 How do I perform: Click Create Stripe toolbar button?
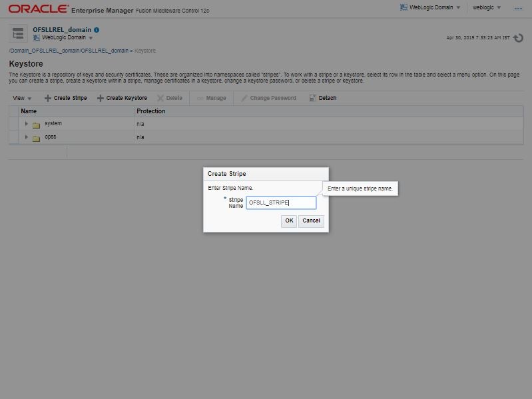point(66,98)
